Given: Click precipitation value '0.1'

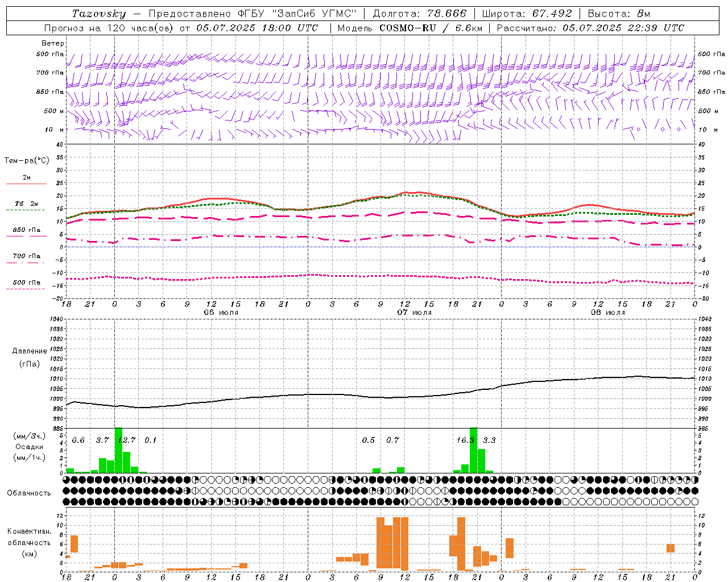Looking at the screenshot, I should click(150, 440).
